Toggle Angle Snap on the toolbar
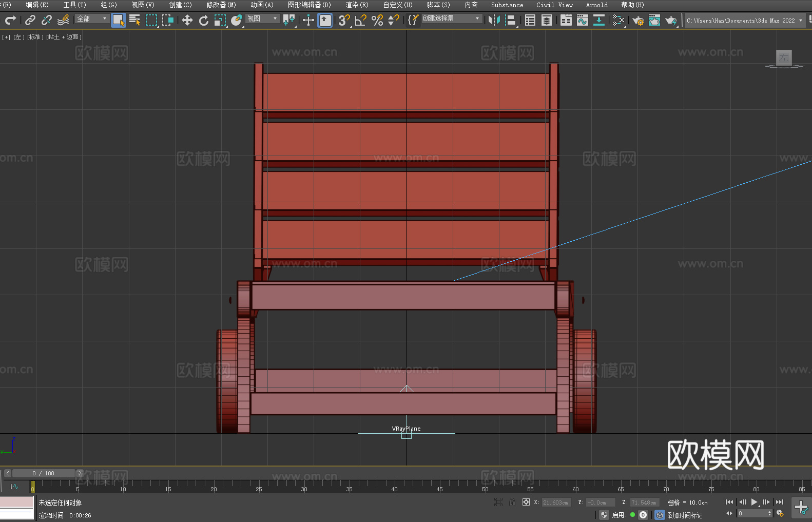Viewport: 812px width, 522px height. [x=361, y=21]
